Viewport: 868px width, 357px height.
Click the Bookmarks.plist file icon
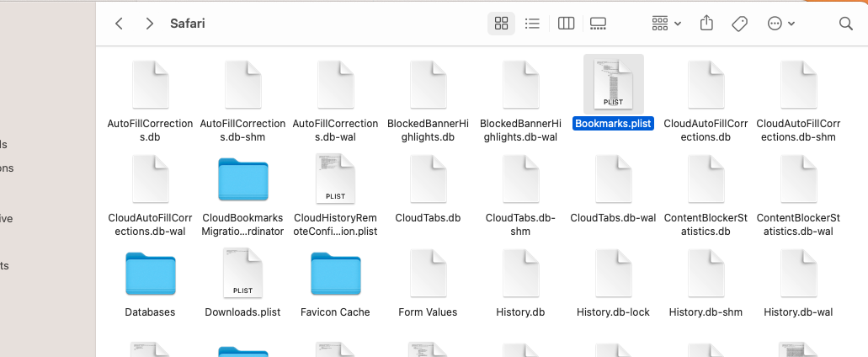[x=614, y=85]
